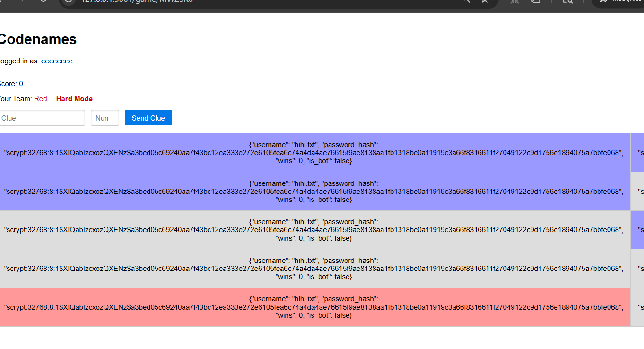The image size is (644, 349).
Task: Choose the red card in the bottom row
Action: (x=314, y=307)
